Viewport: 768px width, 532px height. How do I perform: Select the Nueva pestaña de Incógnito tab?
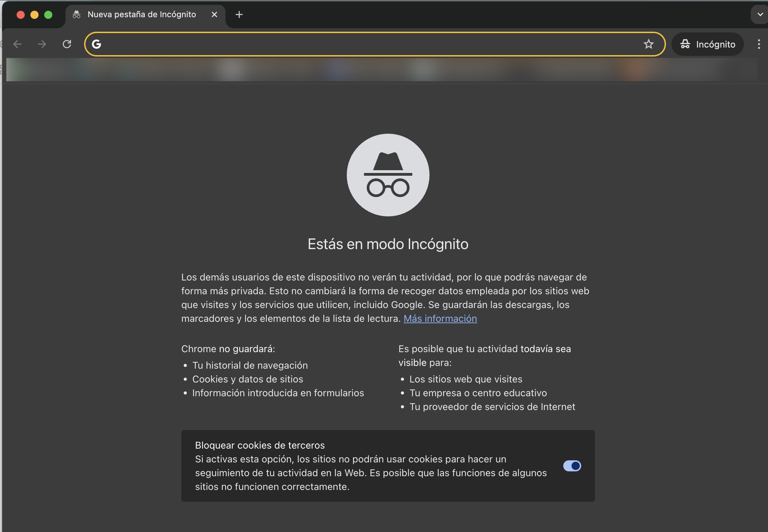141,14
